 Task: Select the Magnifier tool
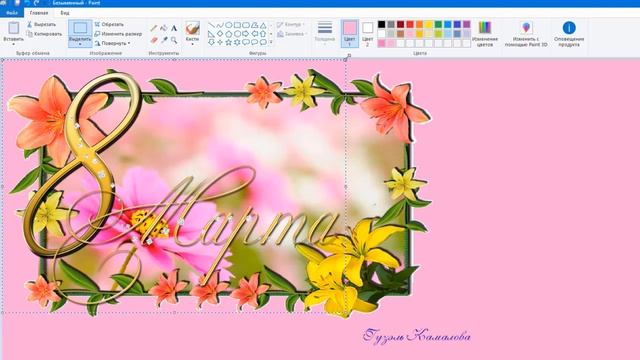coord(174,40)
